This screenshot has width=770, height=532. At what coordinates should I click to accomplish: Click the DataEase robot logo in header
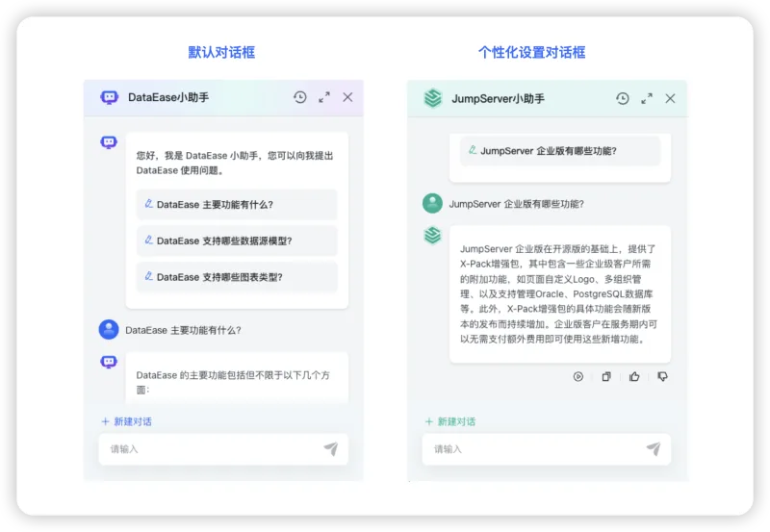[110, 97]
